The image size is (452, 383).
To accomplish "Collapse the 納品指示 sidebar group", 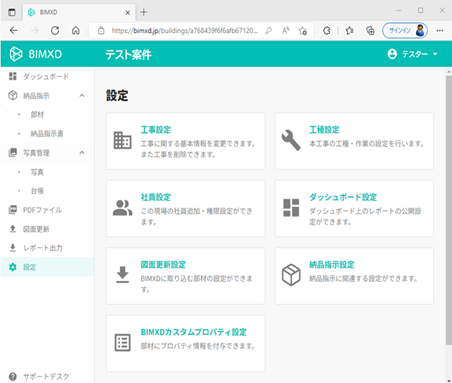I will point(82,96).
